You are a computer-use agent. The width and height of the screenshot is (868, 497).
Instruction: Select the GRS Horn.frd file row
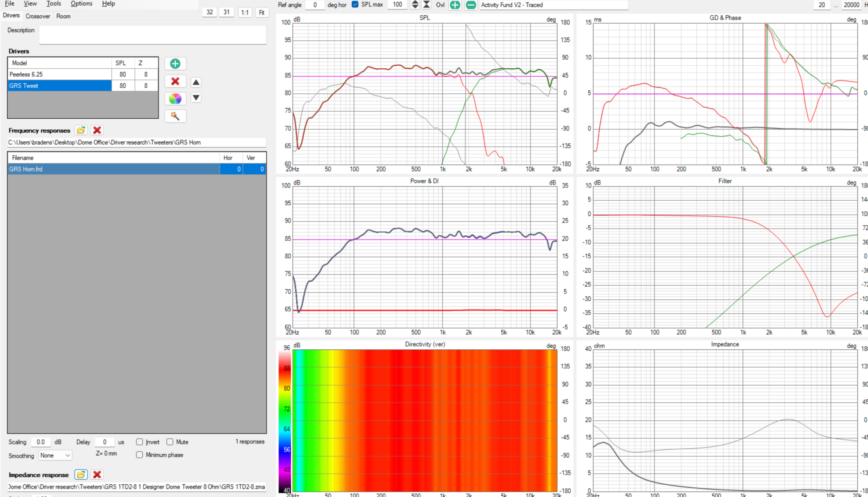pos(136,169)
